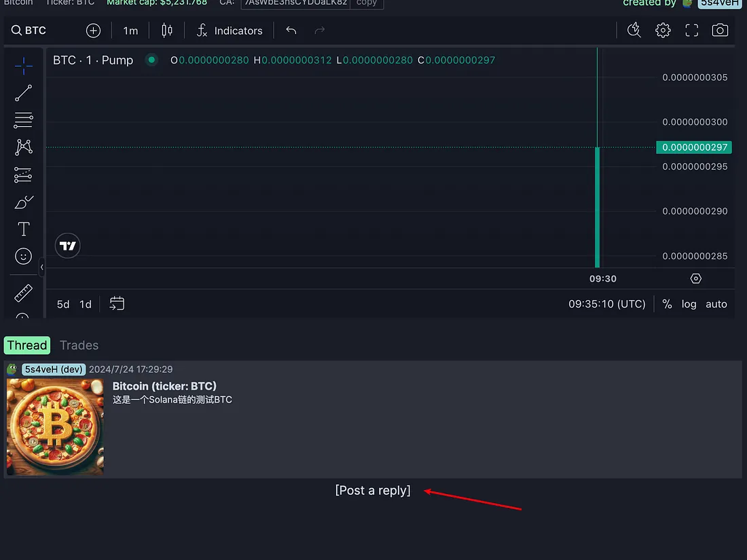Open the go to date calendar

(117, 304)
